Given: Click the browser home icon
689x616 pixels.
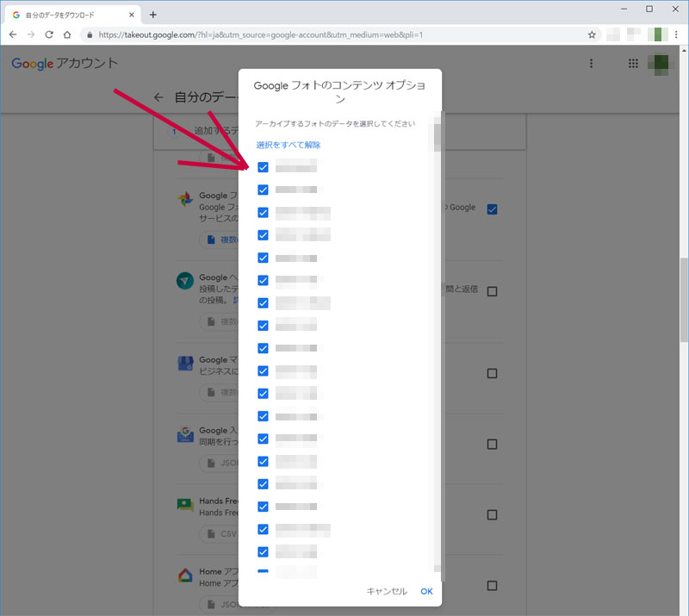Looking at the screenshot, I should tap(67, 34).
